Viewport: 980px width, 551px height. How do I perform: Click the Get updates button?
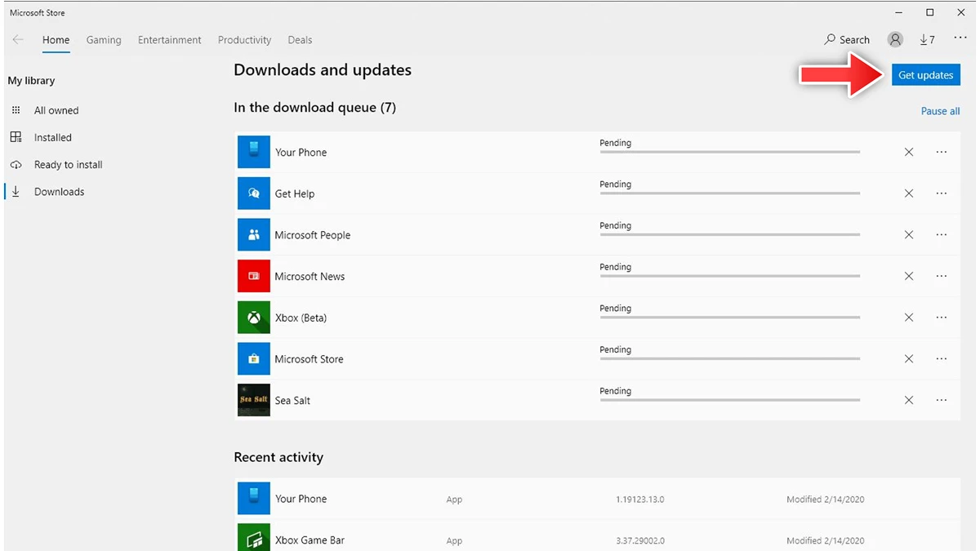(x=925, y=75)
